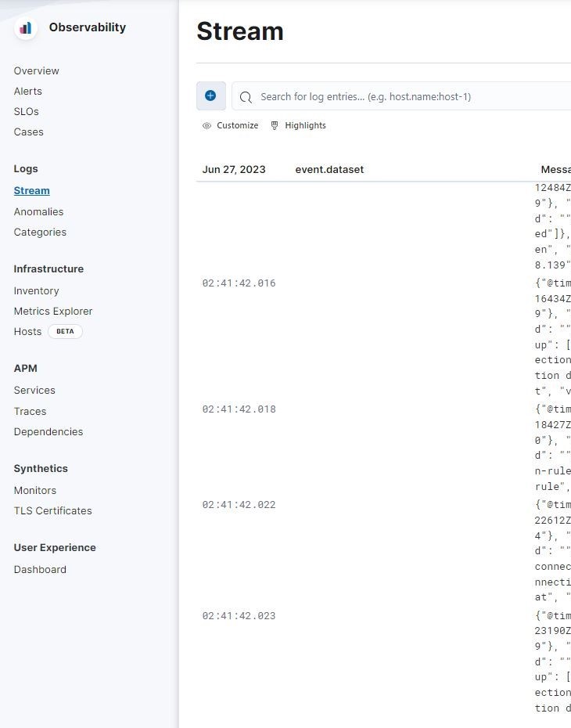
Task: Open the Alerts page
Action: point(28,91)
